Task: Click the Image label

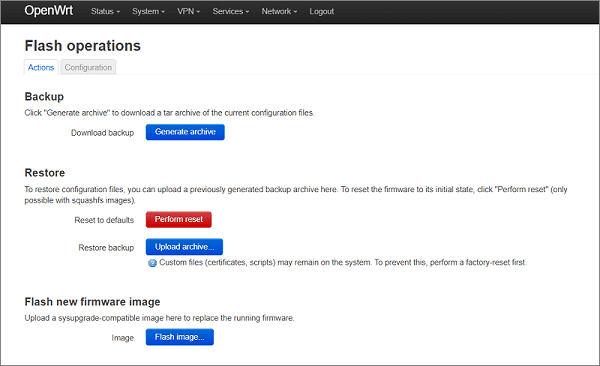Action: [x=123, y=338]
